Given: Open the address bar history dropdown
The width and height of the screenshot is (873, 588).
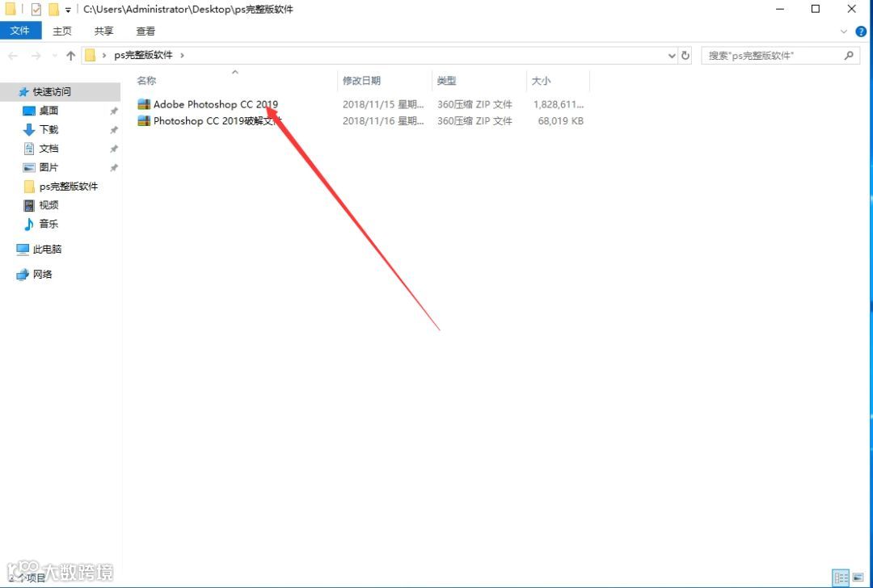Looking at the screenshot, I should point(672,56).
